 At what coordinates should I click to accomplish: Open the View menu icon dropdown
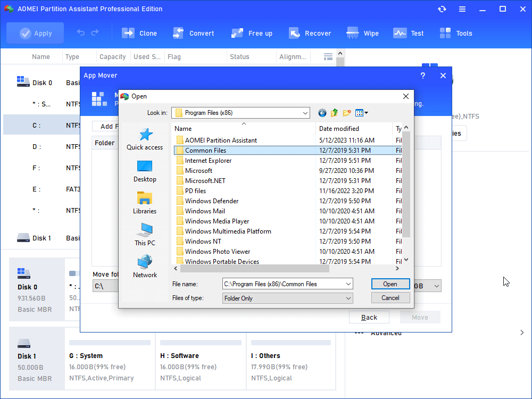361,113
